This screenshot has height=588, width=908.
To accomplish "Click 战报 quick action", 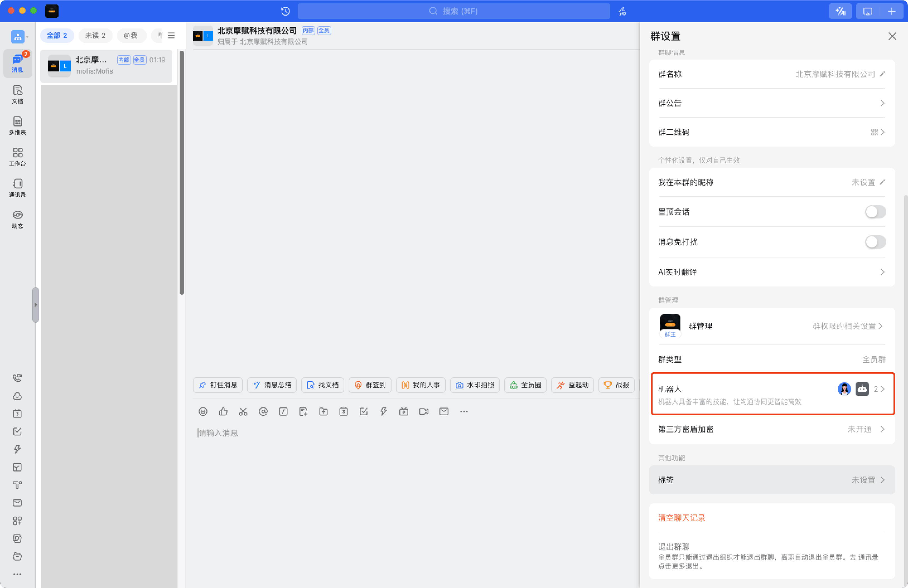I will coord(617,385).
